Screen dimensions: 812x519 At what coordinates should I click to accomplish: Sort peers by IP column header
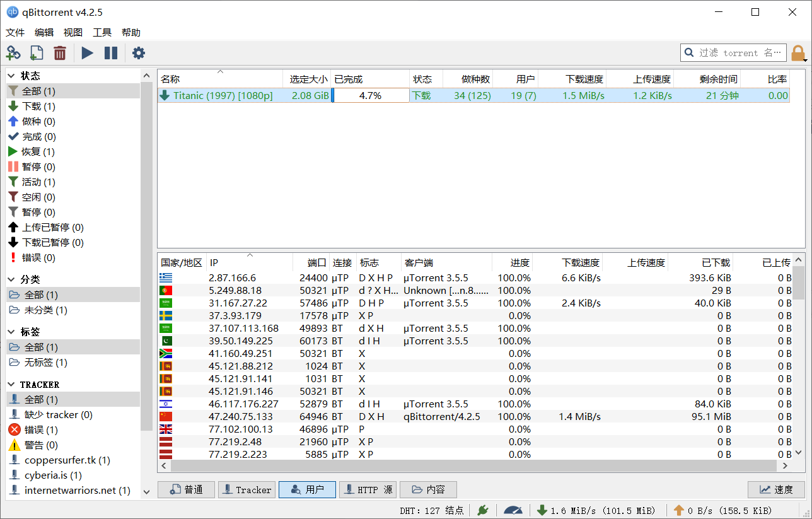250,263
